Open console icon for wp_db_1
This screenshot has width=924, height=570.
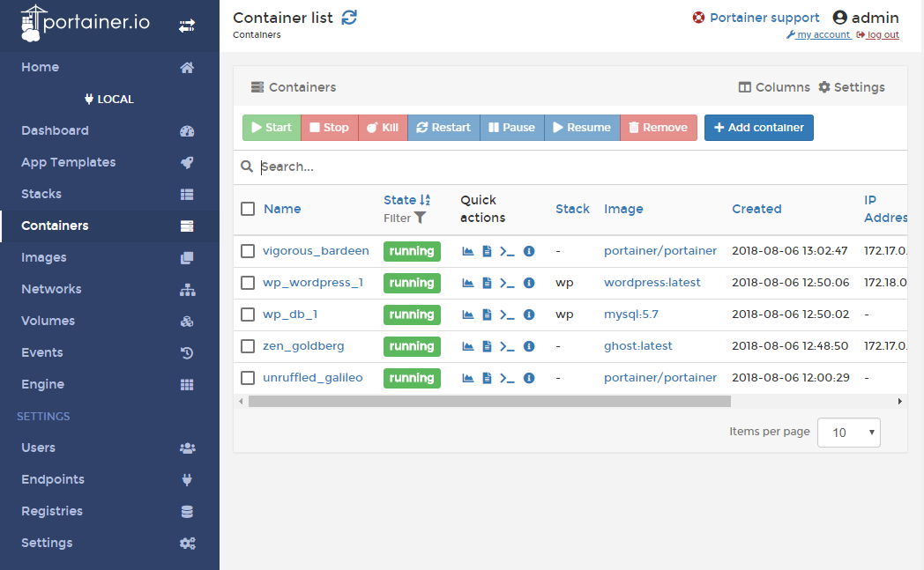click(507, 315)
